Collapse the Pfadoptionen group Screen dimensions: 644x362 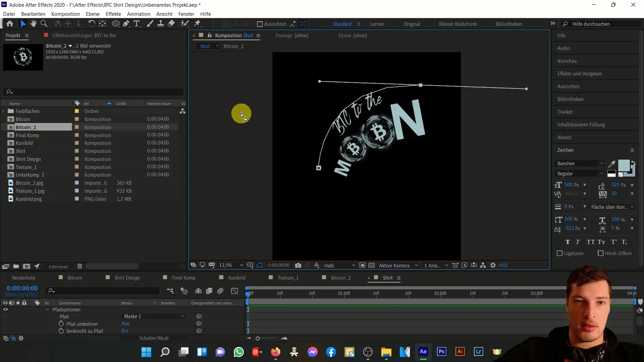click(x=47, y=309)
